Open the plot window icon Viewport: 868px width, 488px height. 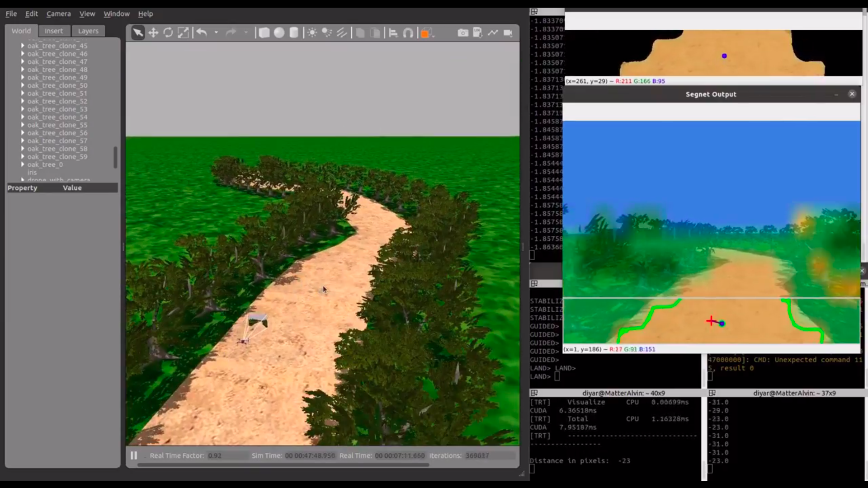(x=493, y=33)
